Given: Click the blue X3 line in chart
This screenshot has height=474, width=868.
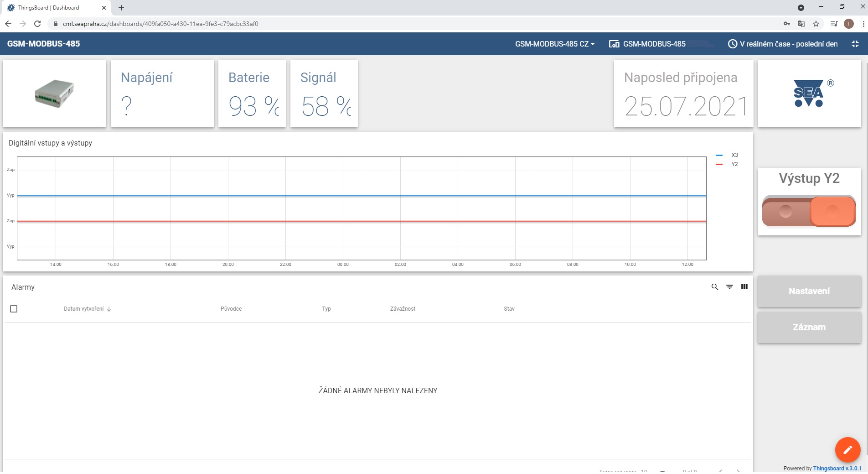Looking at the screenshot, I should (362, 196).
